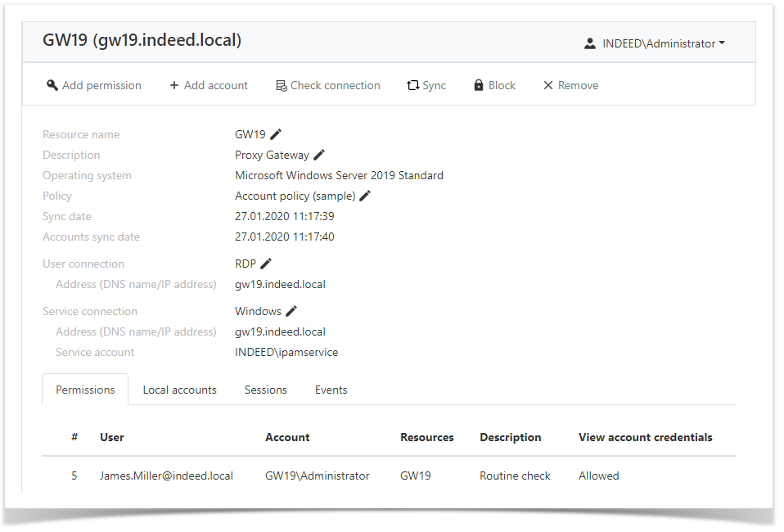Screen dimensions: 784x532
Task: Click edit pencil beside Account policy (sample)
Action: pos(365,196)
